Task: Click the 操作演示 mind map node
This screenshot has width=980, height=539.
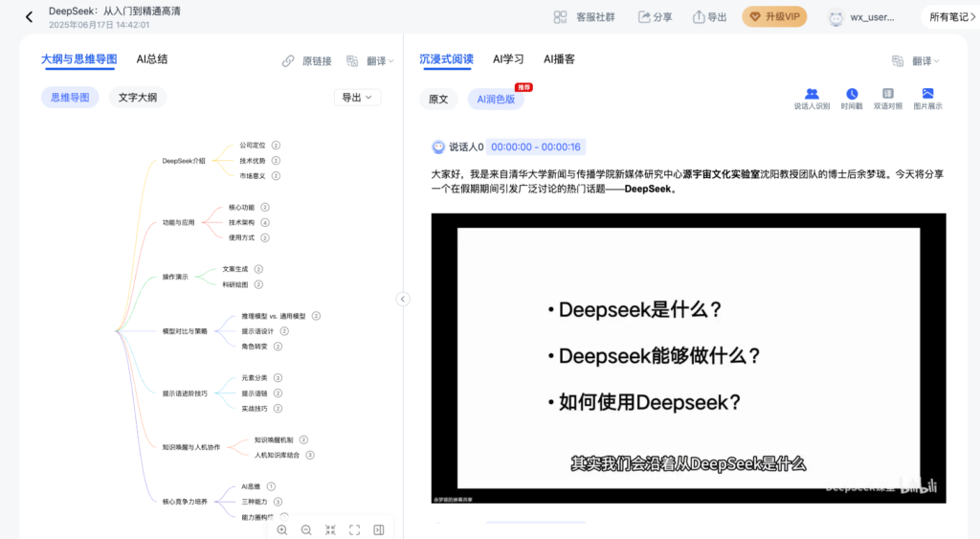Action: [175, 277]
